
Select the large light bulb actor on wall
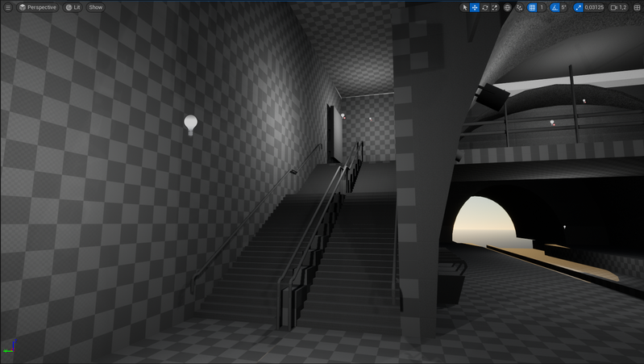point(190,125)
